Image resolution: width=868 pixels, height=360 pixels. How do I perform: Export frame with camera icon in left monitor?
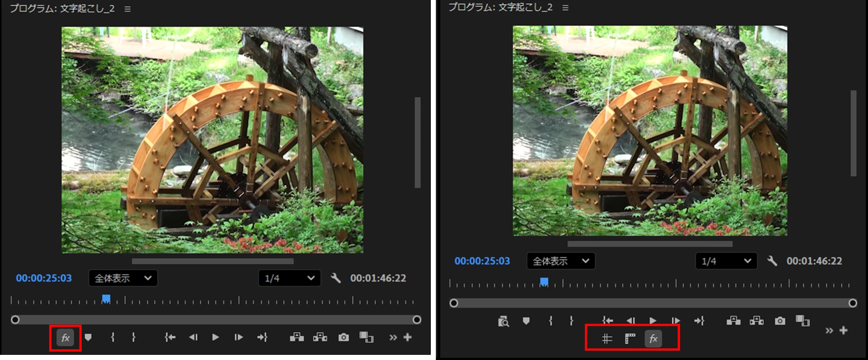pyautogui.click(x=343, y=337)
